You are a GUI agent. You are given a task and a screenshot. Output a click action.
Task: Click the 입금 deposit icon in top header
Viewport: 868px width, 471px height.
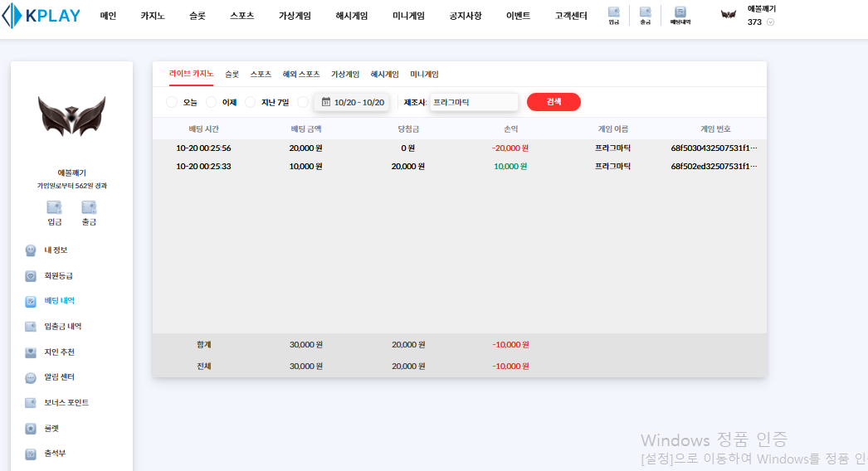click(614, 15)
